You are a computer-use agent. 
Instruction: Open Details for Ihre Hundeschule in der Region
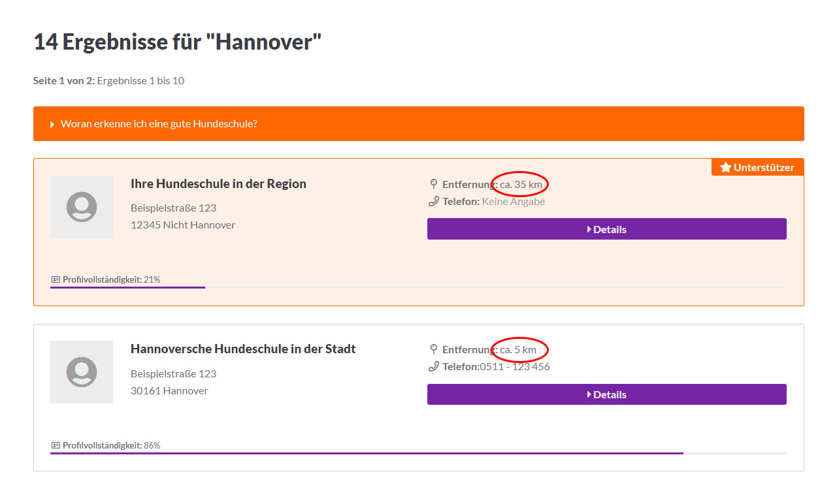606,228
